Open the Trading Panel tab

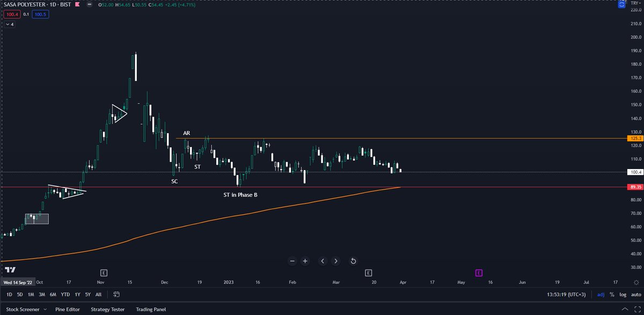(x=151, y=310)
